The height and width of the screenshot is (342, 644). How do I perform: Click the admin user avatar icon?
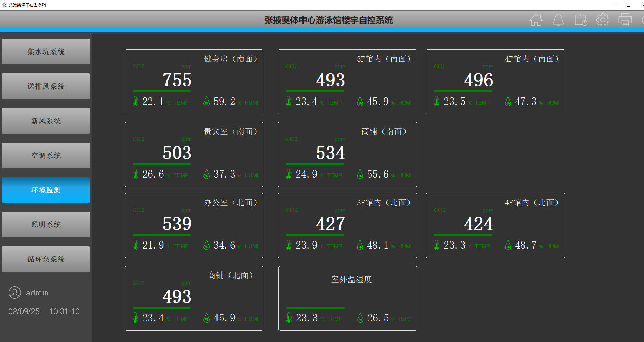coord(15,293)
